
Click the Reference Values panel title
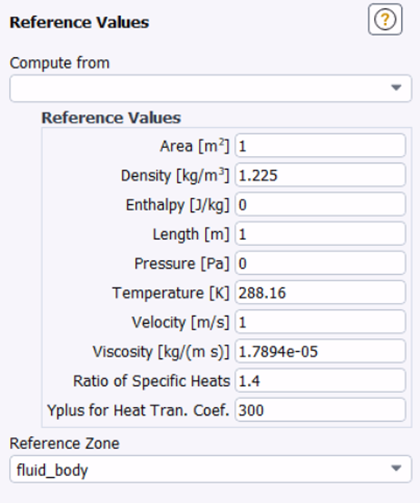pyautogui.click(x=79, y=23)
